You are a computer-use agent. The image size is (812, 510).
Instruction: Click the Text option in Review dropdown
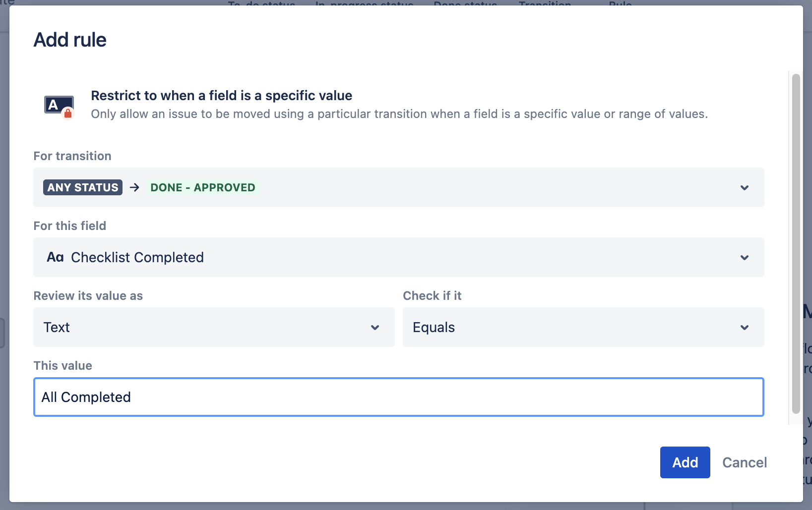point(57,327)
